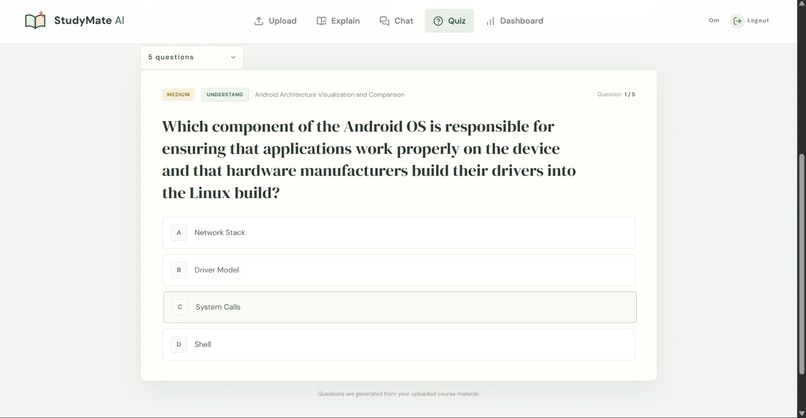Viewport: 806px width, 418px height.
Task: Choose answer Network Stack
Action: [399, 232]
